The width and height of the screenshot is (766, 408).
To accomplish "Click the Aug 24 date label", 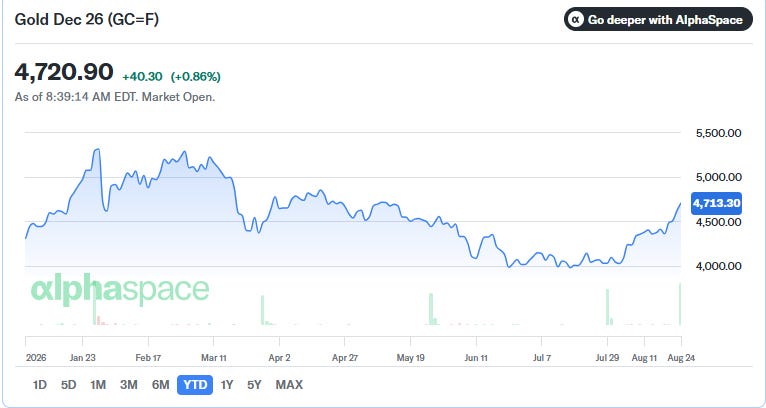I will 681,358.
